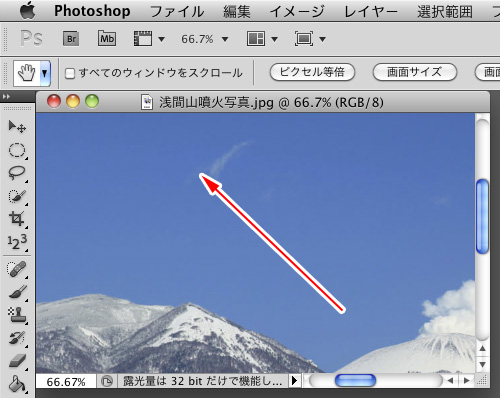Click the 画面サイズ button
500x398 pixels.
point(414,72)
